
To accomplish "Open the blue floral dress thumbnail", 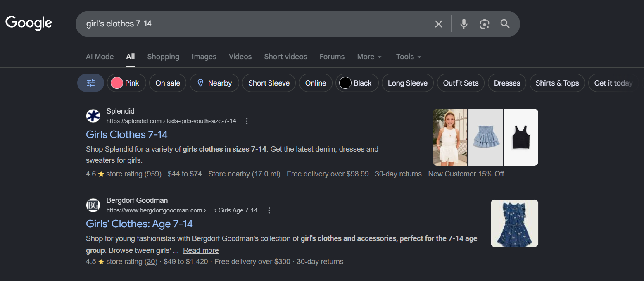I will pyautogui.click(x=514, y=224).
